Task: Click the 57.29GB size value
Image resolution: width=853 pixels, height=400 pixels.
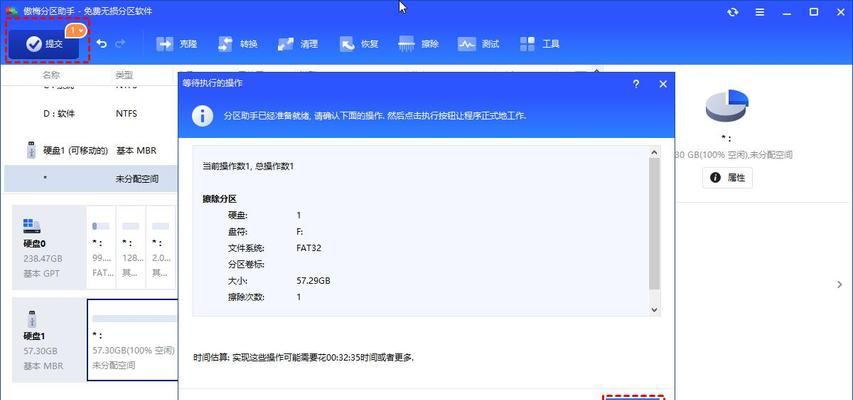Action: 313,280
